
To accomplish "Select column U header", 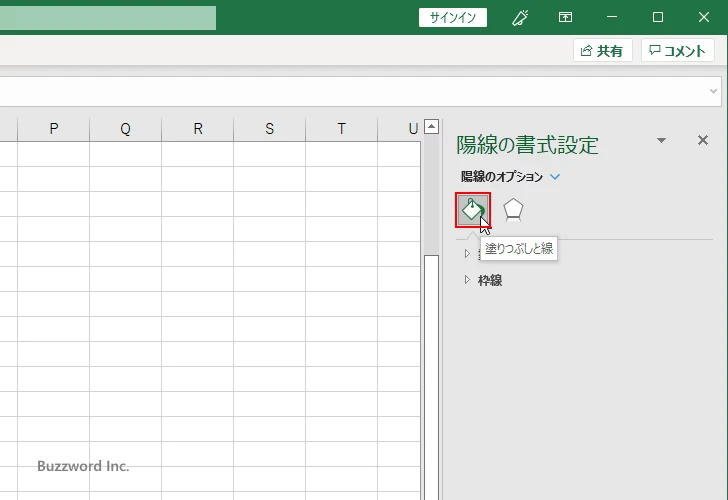I will [399, 129].
